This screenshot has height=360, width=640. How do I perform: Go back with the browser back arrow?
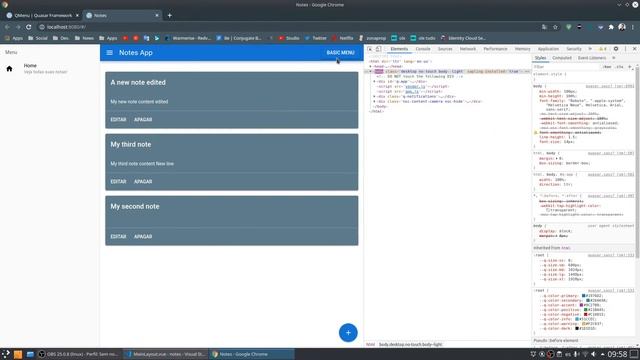[7, 27]
